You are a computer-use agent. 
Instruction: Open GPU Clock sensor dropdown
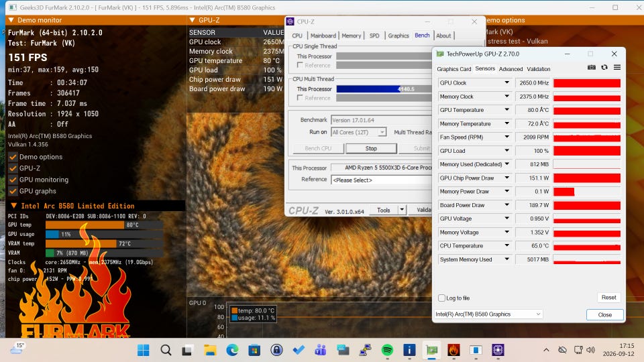click(x=507, y=82)
